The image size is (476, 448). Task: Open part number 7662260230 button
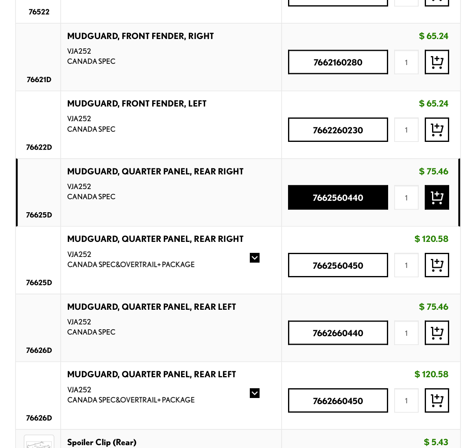click(x=338, y=130)
